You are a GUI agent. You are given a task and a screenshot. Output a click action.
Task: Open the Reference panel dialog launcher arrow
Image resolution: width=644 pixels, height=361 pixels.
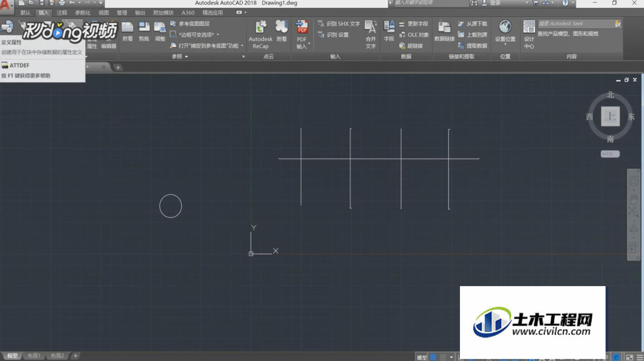pyautogui.click(x=243, y=57)
